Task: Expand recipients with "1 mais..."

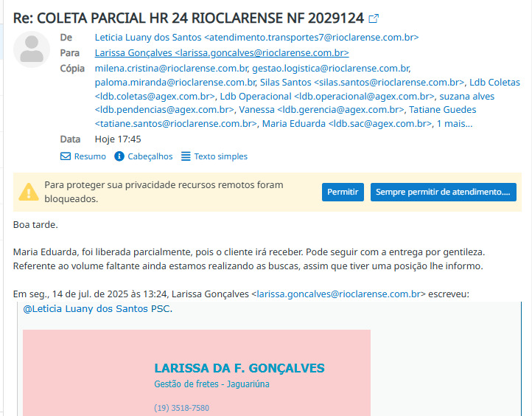Action: (x=455, y=123)
